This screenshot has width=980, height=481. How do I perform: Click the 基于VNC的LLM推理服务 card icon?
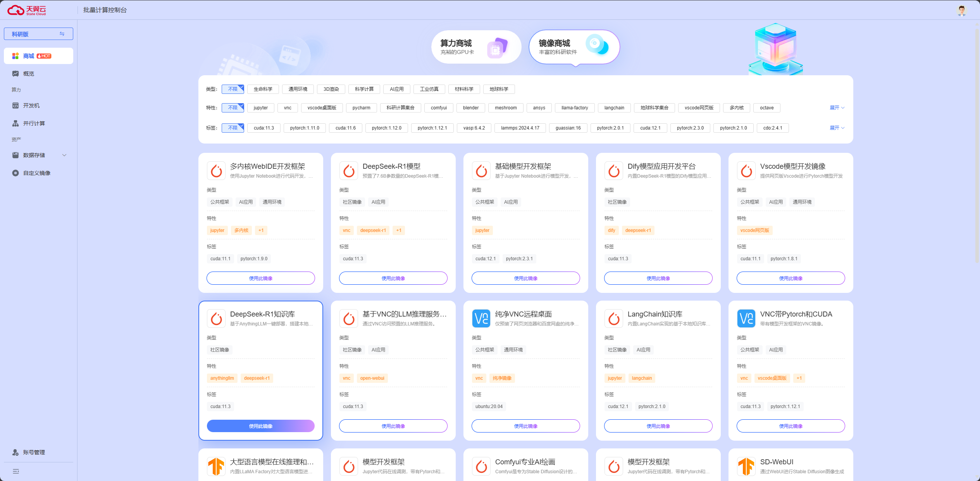point(349,318)
